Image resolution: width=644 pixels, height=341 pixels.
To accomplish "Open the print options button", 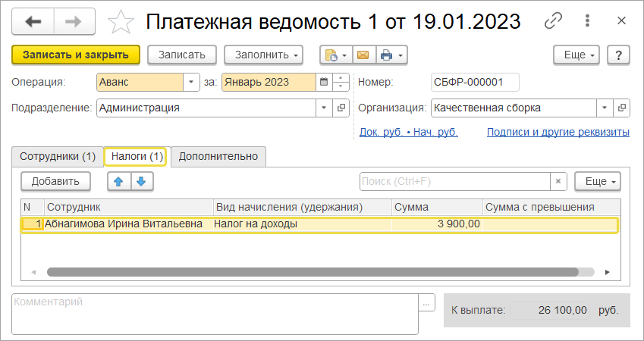I will [391, 55].
